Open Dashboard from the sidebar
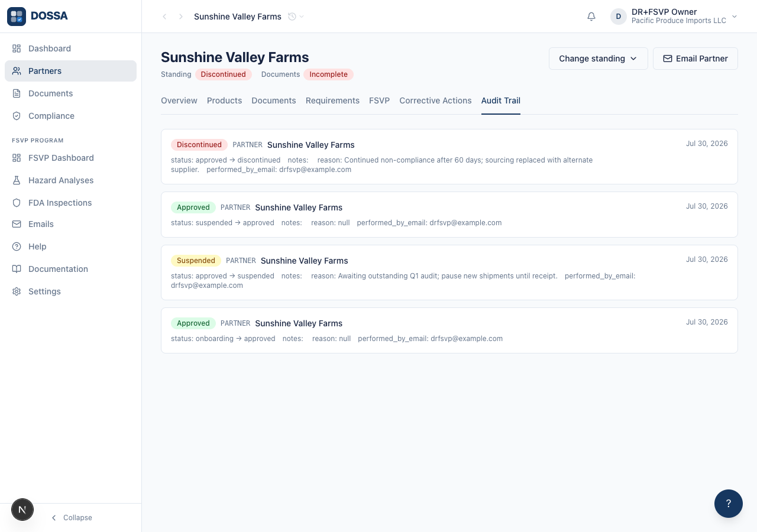757x532 pixels. pos(70,48)
